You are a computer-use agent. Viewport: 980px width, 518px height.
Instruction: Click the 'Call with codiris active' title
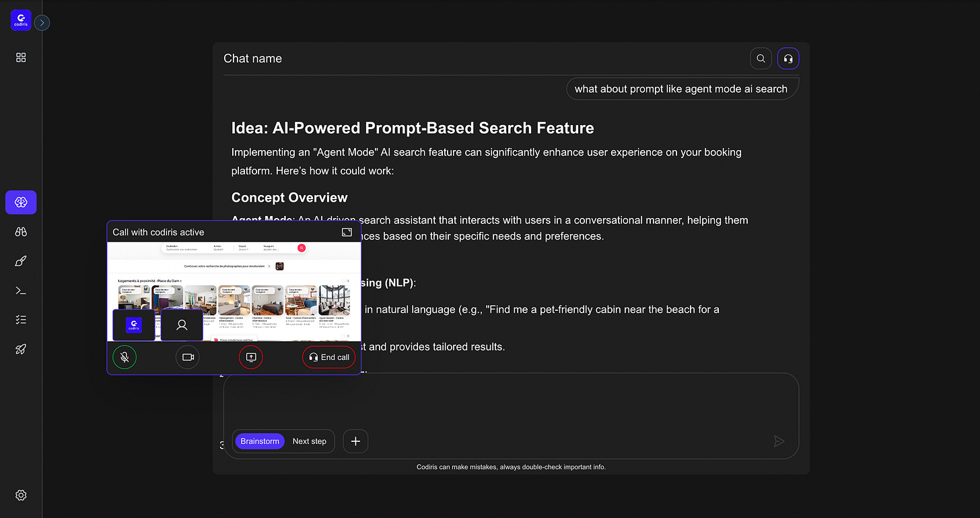coord(158,232)
